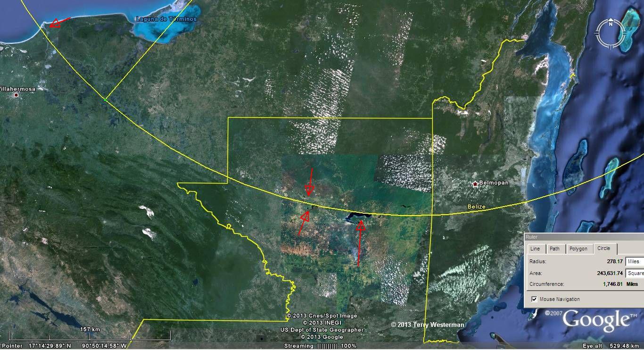
Task: Click the Belmopan red star placemark
Action: (475, 184)
